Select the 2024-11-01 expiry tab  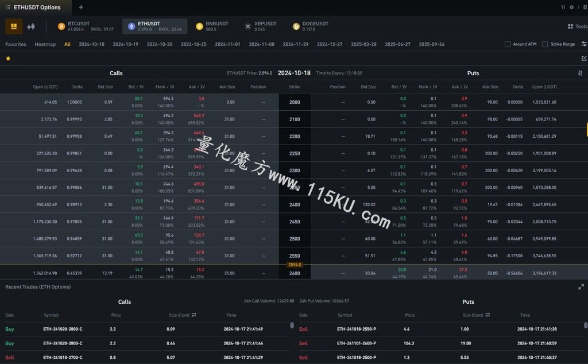[x=227, y=44]
